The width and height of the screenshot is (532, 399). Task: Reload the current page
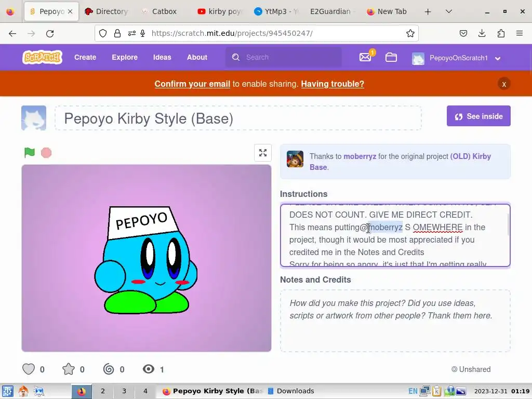click(50, 33)
